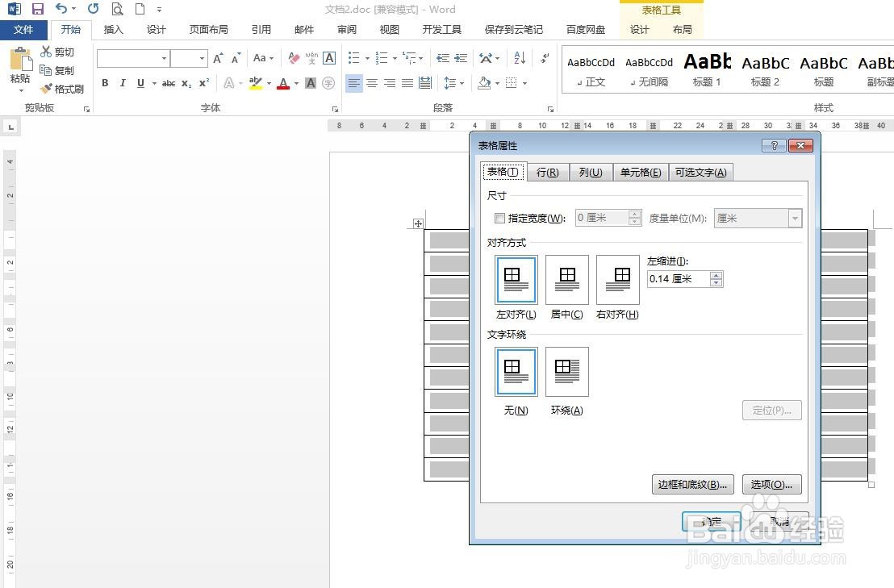This screenshot has width=894, height=588.
Task: Align text left in ribbon
Action: pyautogui.click(x=353, y=83)
